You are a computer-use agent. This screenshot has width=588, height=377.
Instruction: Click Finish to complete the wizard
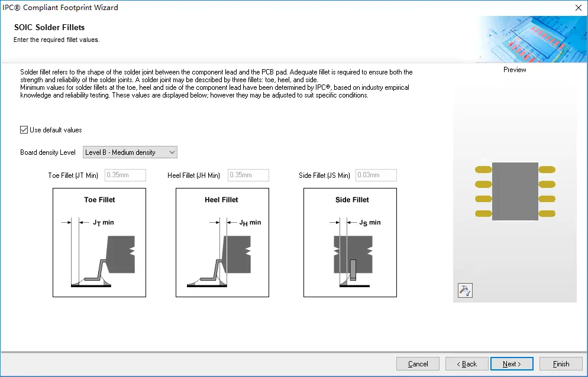561,364
